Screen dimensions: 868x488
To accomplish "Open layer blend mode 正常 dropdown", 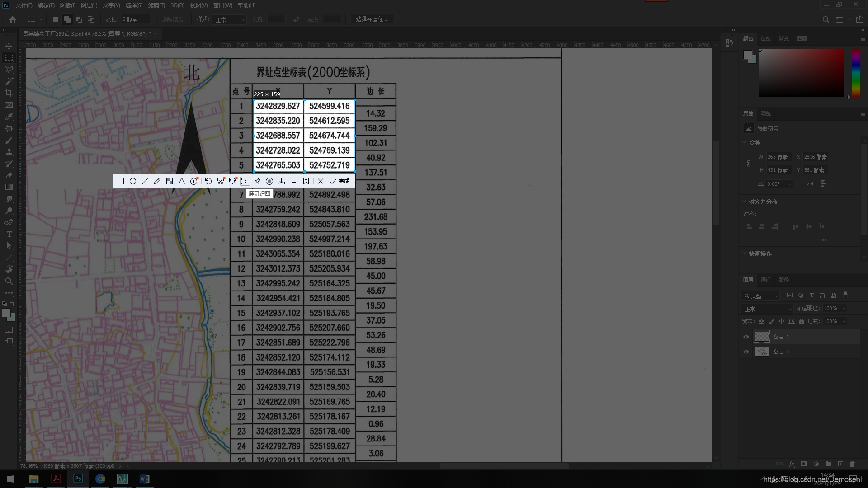I will tap(767, 309).
